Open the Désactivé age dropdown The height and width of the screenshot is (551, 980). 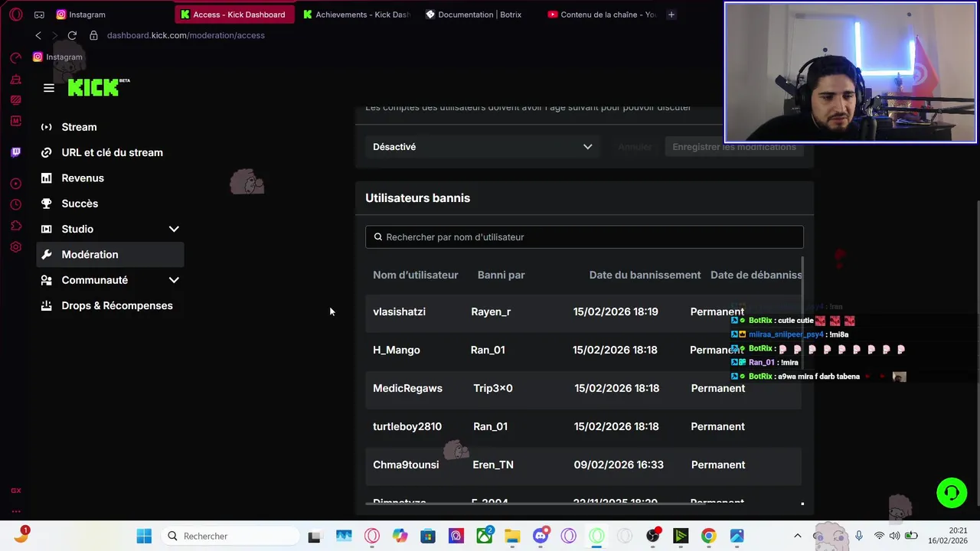coord(482,147)
